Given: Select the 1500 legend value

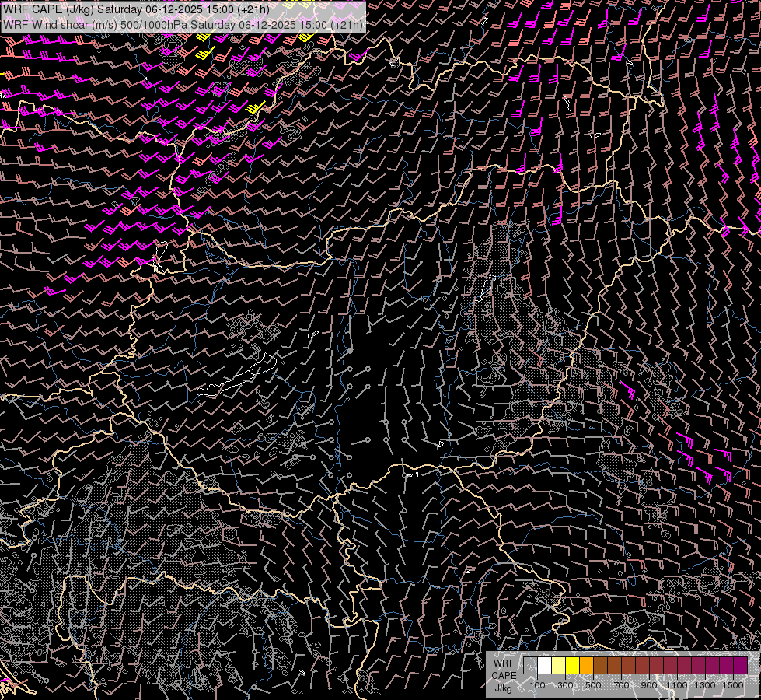Looking at the screenshot, I should [733, 685].
